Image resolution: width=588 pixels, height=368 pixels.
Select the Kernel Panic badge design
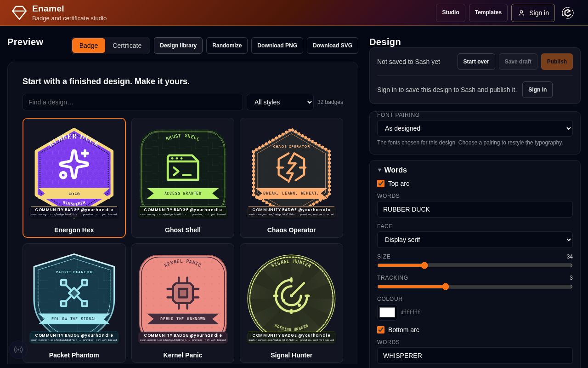183,303
